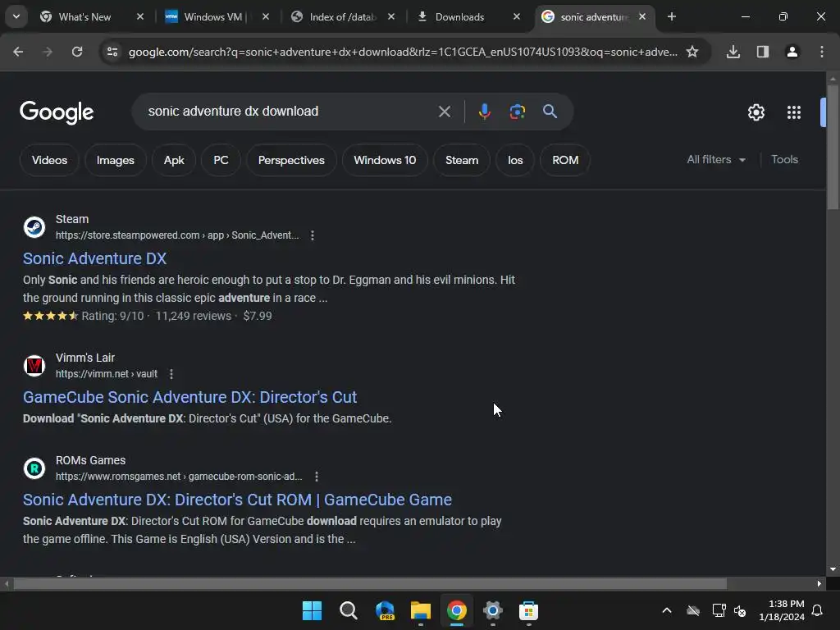Start voice search with microphone
The image size is (840, 630).
coord(484,112)
